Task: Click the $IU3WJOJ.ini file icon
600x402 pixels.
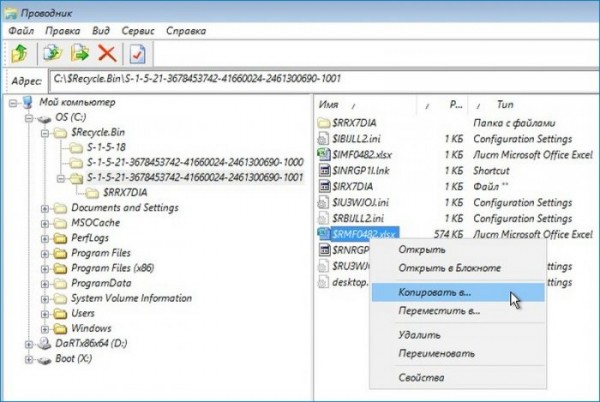Action: [323, 202]
